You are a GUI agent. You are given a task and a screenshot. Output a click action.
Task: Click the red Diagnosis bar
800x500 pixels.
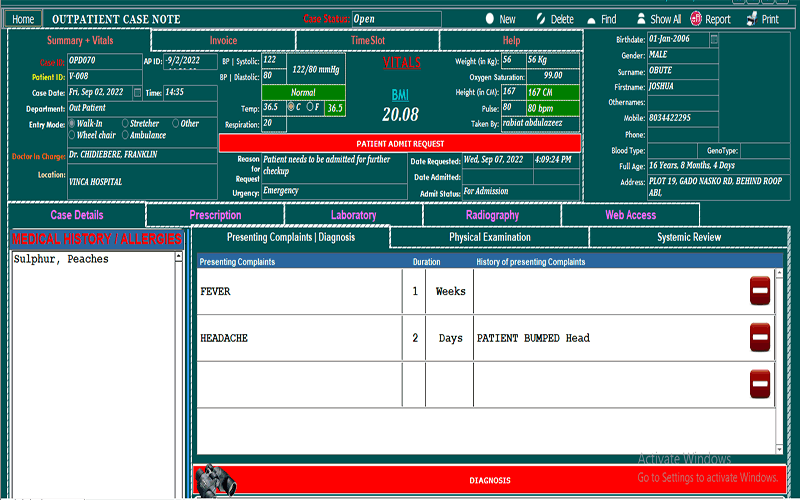490,480
